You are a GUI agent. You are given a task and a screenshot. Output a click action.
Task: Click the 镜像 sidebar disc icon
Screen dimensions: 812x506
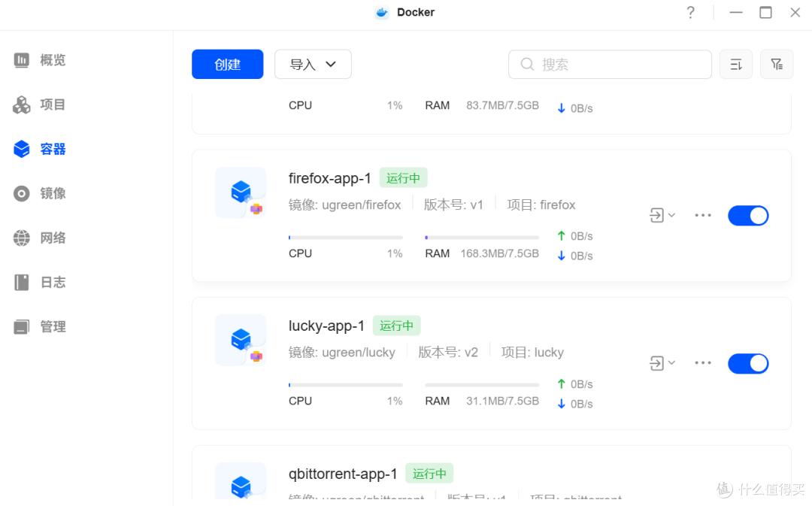22,194
